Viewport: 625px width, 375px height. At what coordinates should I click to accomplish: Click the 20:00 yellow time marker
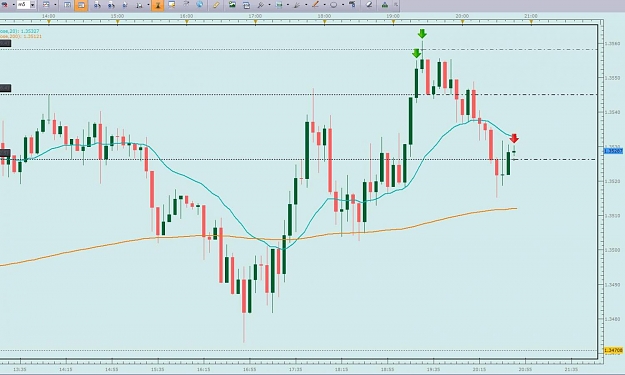coord(462,23)
